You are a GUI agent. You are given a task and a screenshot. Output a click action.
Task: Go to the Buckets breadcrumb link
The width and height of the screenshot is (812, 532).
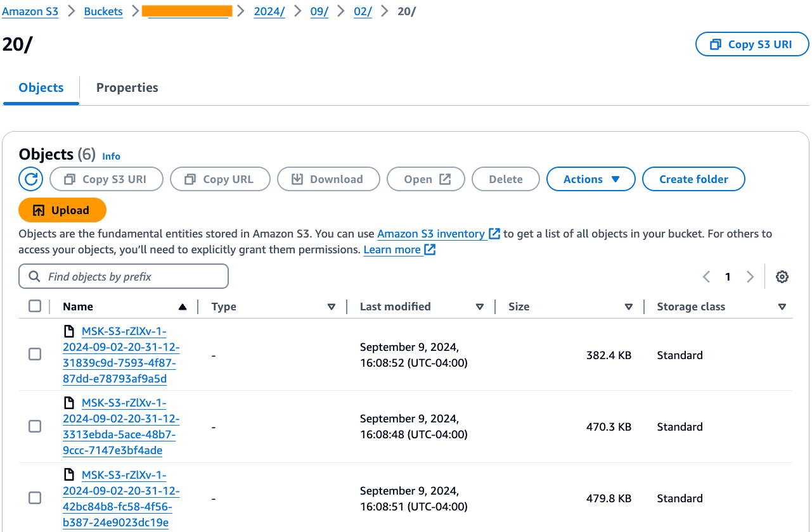pyautogui.click(x=103, y=11)
